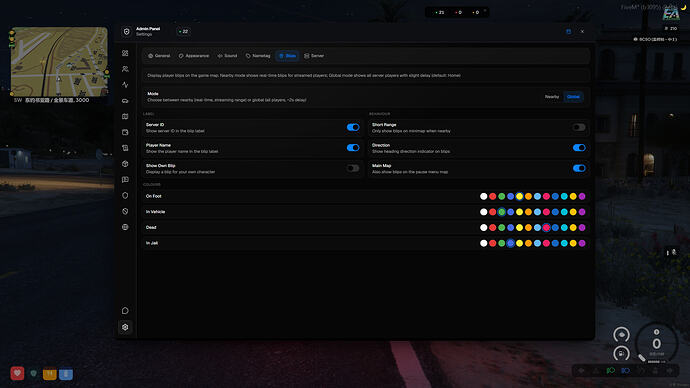Open the wallet icon in sidebar
Viewport: 690px width, 388px height.
click(125, 132)
